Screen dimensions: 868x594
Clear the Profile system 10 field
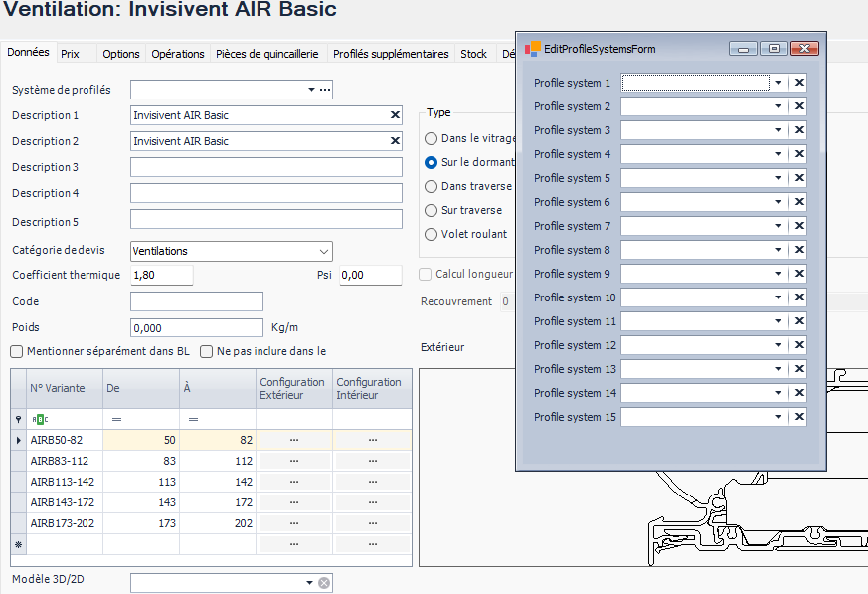click(799, 297)
